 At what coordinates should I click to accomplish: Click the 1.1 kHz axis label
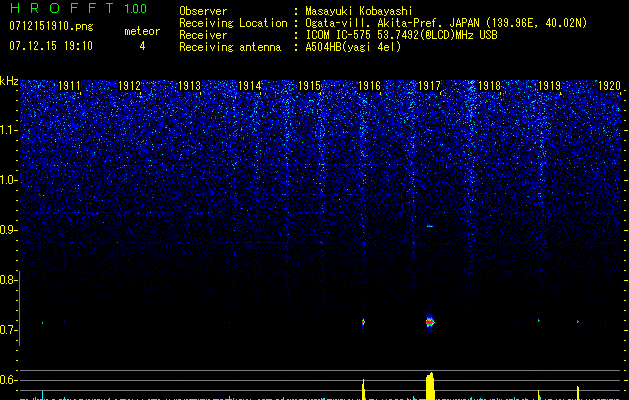tap(8, 130)
